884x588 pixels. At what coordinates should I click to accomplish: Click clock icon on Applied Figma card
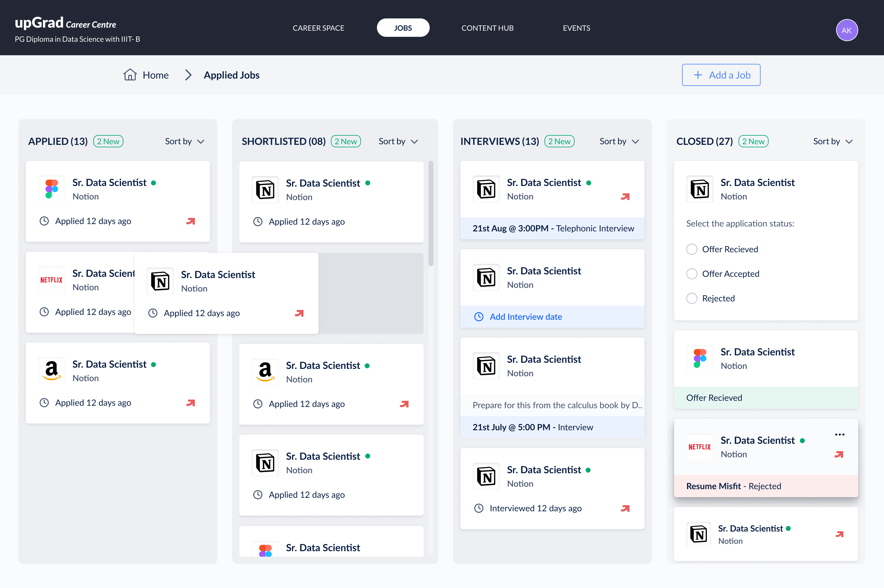[44, 221]
